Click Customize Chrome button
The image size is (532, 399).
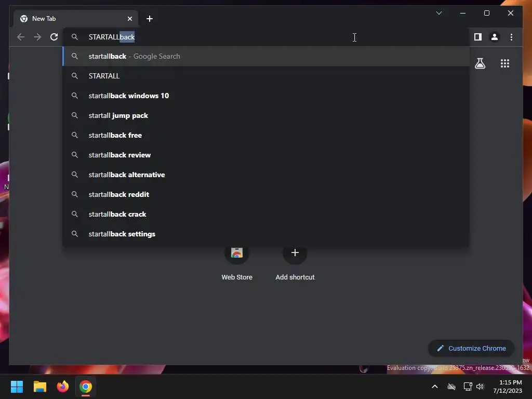tap(471, 349)
